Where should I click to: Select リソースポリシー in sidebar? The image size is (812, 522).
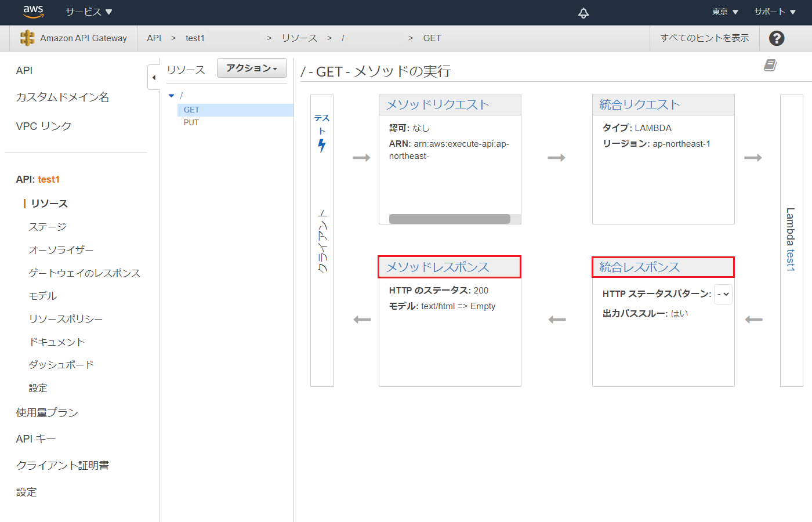(66, 319)
